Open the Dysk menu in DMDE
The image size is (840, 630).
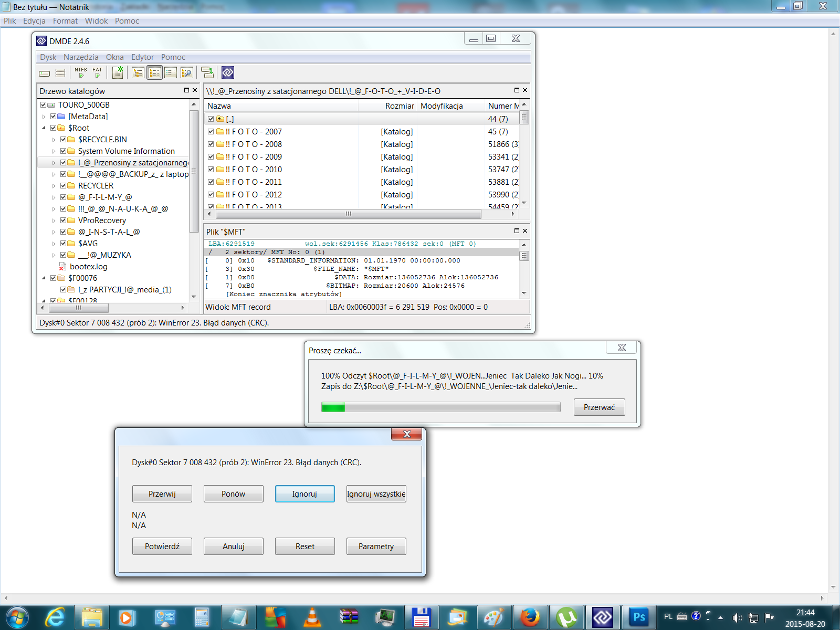[48, 57]
